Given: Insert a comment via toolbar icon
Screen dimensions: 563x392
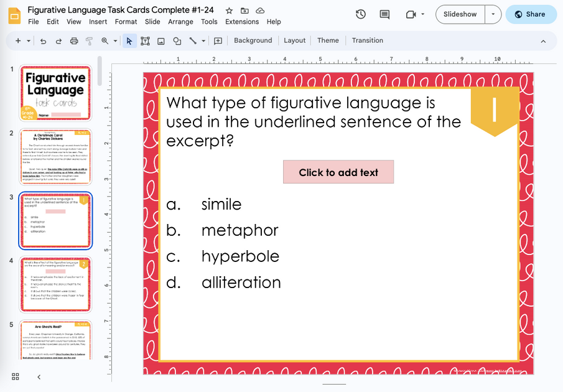Looking at the screenshot, I should (x=217, y=40).
